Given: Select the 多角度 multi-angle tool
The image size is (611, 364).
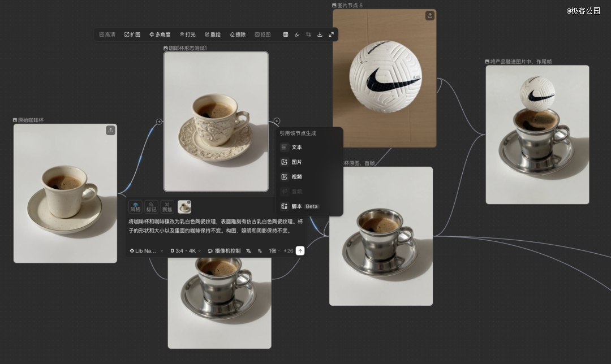Looking at the screenshot, I should coord(160,34).
